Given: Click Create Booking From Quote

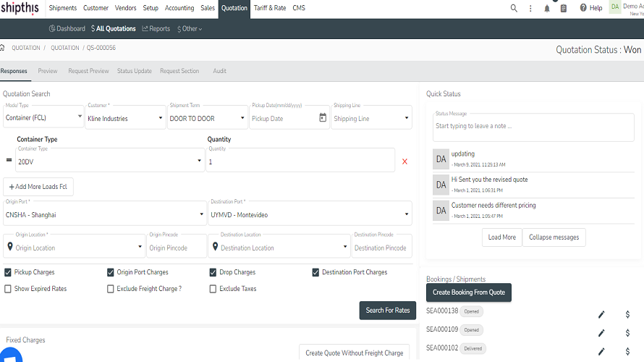Looking at the screenshot, I should click(469, 292).
